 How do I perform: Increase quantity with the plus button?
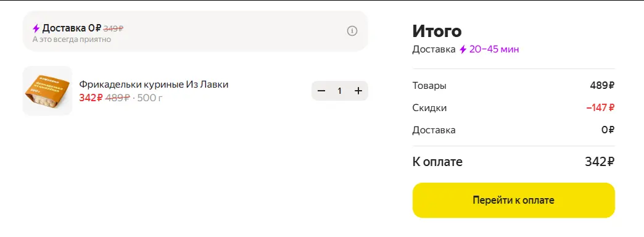[x=358, y=91]
